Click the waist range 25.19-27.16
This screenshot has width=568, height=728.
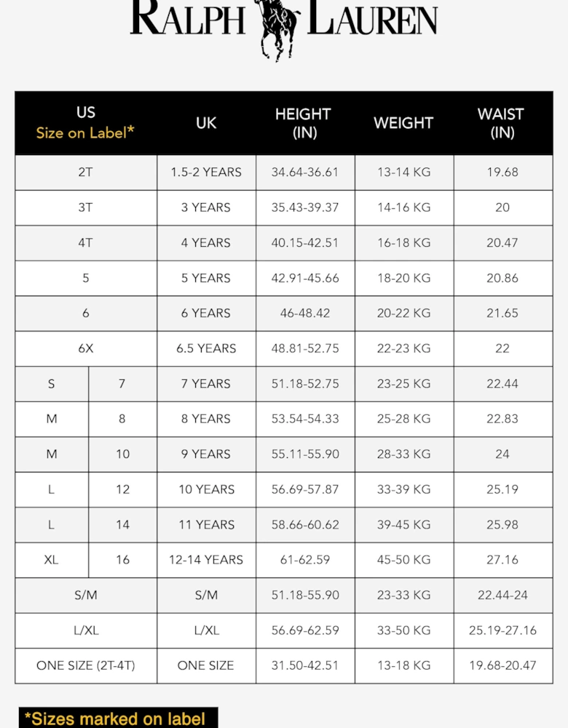point(502,630)
